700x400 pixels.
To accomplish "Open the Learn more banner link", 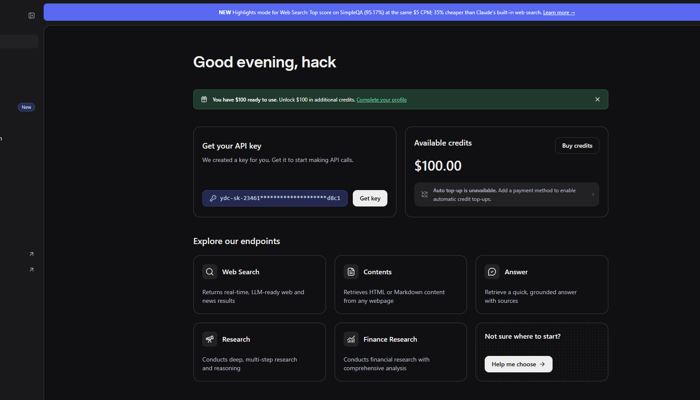I will [x=559, y=12].
